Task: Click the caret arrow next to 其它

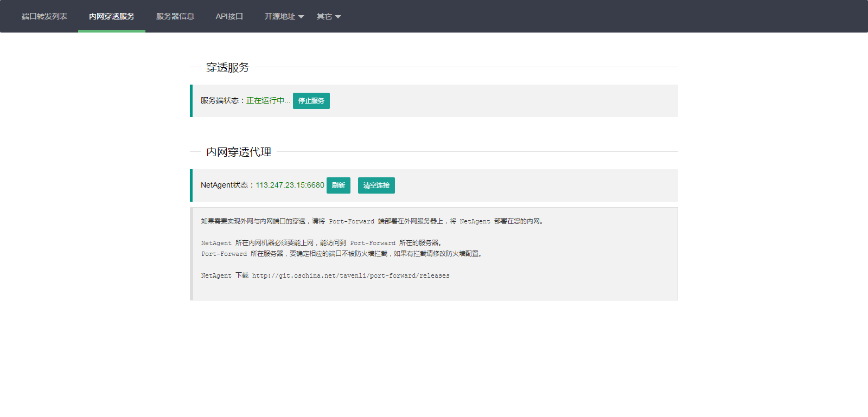Action: pyautogui.click(x=338, y=17)
